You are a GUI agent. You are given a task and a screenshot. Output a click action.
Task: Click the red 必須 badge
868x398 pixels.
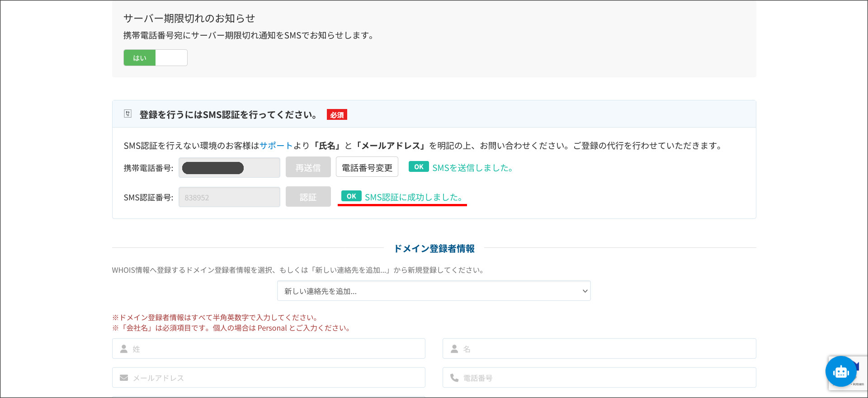337,115
